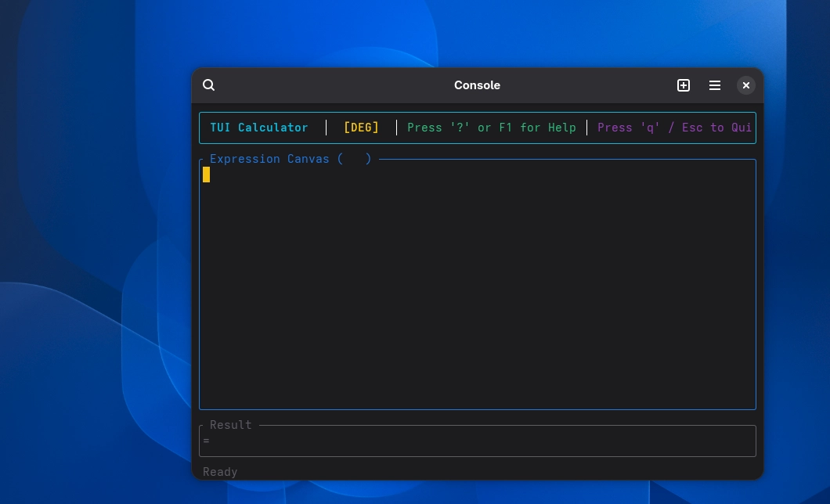Click the Expression Canvas heading

(290, 159)
